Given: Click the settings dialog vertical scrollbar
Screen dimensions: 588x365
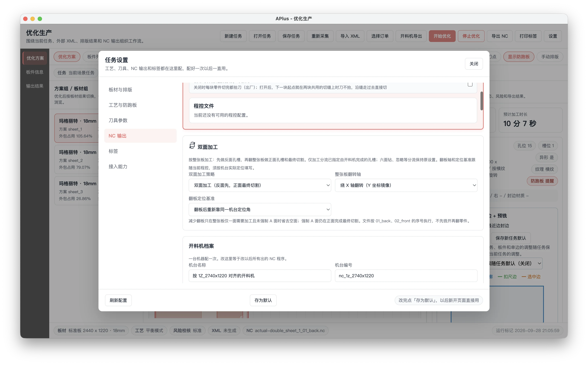Looking at the screenshot, I should pos(482,101).
